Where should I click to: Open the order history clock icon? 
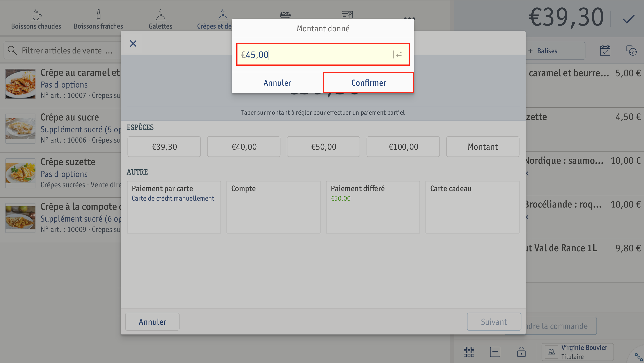point(631,50)
